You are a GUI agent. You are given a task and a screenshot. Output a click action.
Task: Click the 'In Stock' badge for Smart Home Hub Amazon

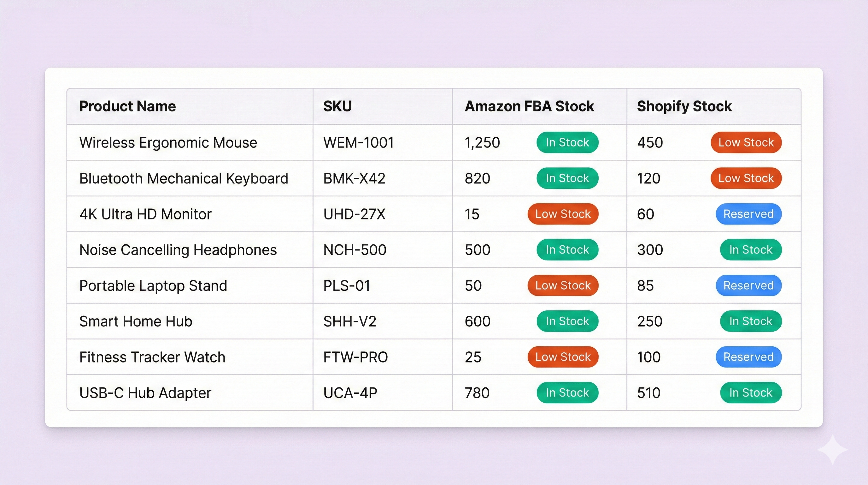point(567,321)
